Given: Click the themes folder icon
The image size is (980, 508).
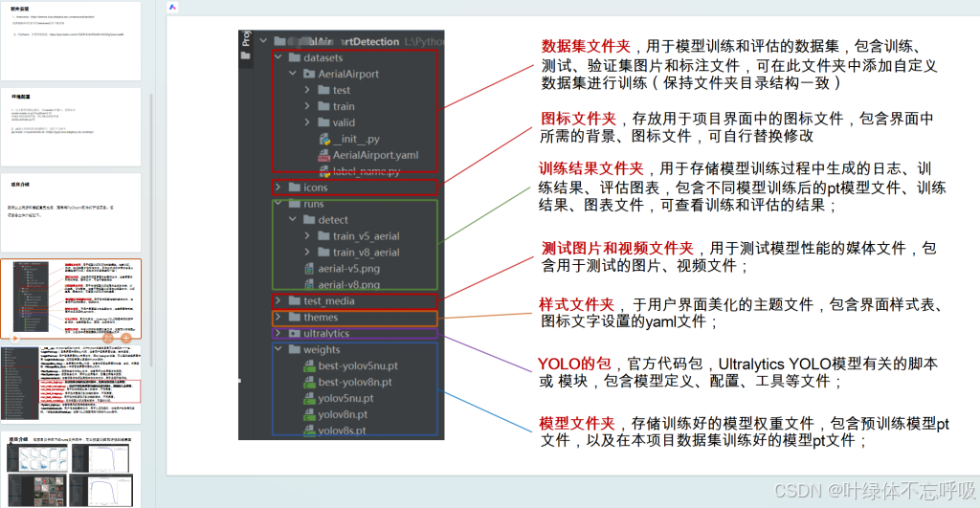Looking at the screenshot, I should pos(295,317).
